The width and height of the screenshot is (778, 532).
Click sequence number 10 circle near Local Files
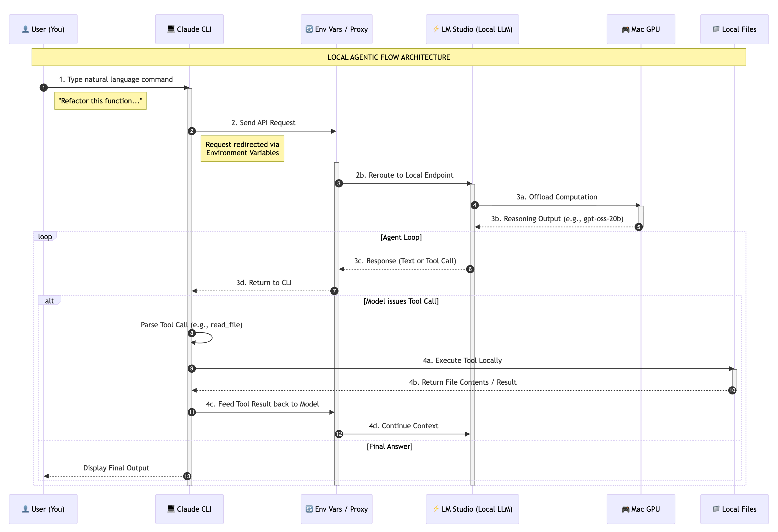tap(732, 390)
